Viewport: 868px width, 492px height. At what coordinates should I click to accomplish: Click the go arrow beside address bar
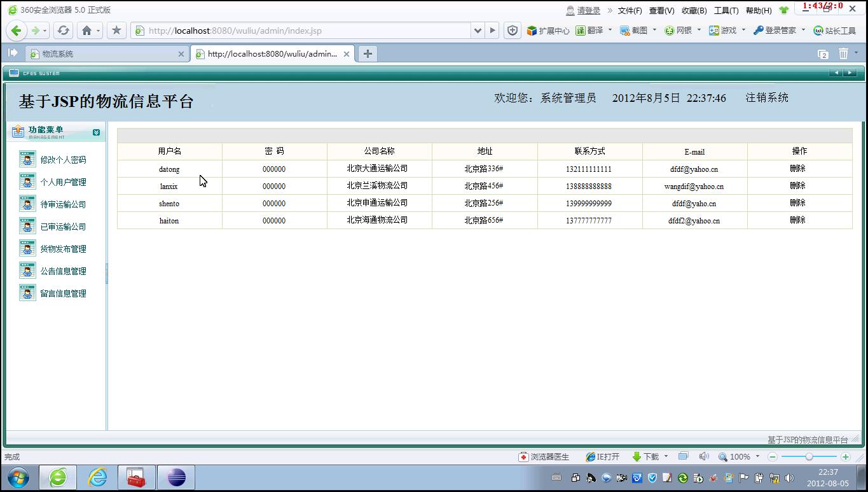click(492, 31)
